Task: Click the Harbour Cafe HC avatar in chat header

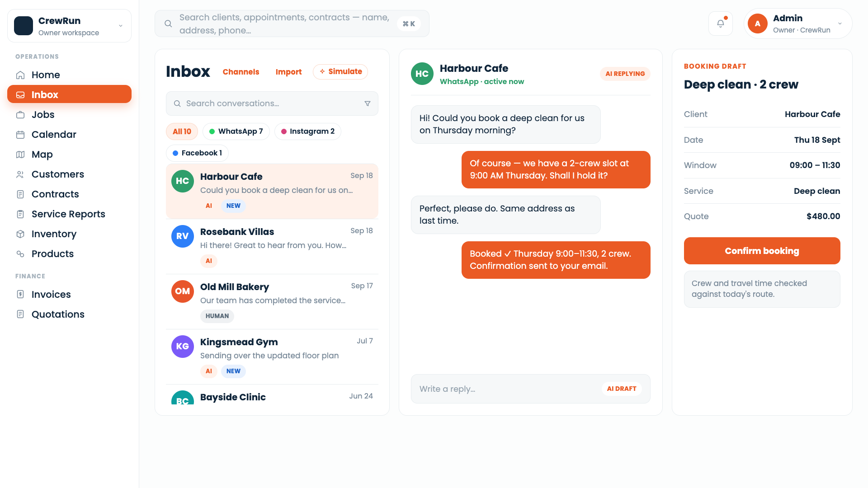Action: [x=422, y=74]
